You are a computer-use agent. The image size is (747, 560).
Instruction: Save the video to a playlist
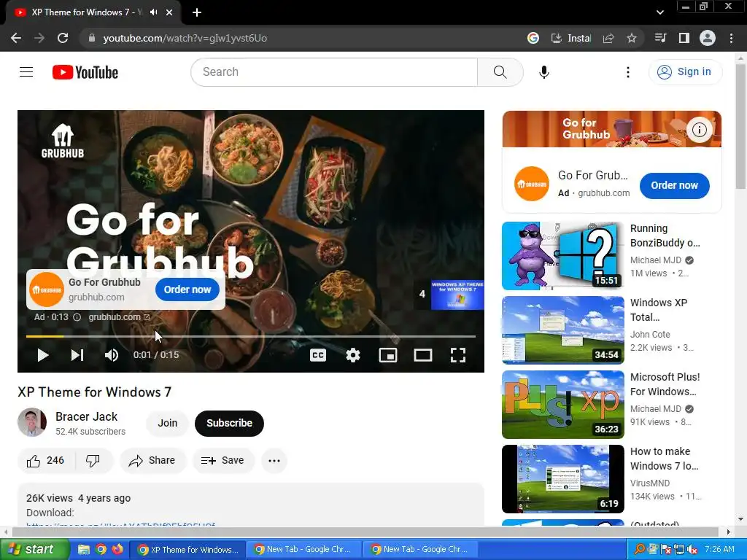tap(223, 461)
